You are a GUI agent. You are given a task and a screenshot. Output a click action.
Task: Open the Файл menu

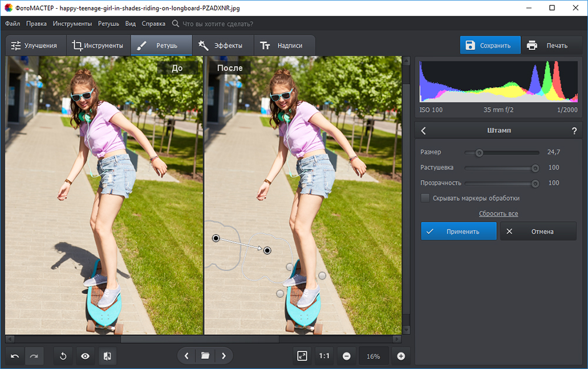(12, 24)
